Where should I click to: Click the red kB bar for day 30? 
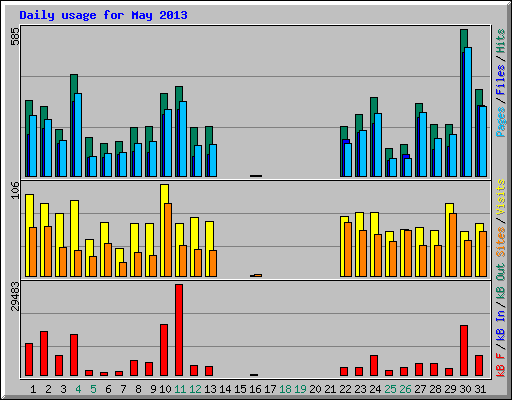(x=464, y=351)
